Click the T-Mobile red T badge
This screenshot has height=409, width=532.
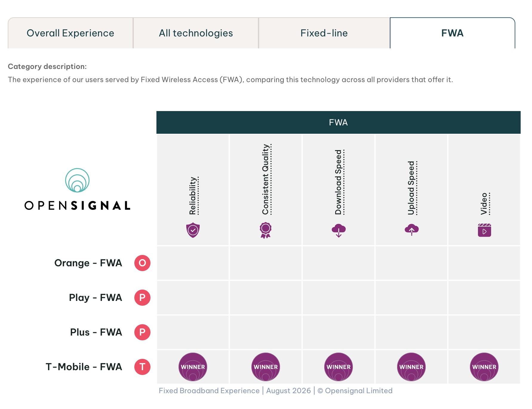click(142, 367)
